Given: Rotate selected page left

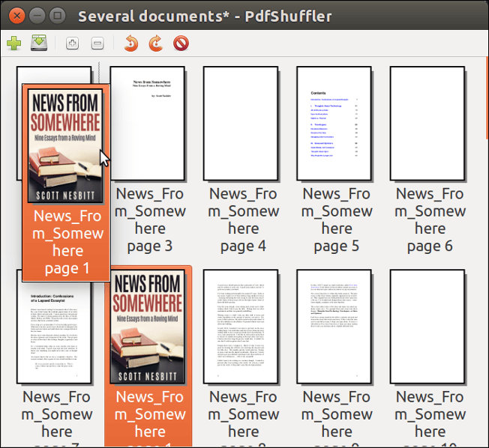Looking at the screenshot, I should (131, 44).
